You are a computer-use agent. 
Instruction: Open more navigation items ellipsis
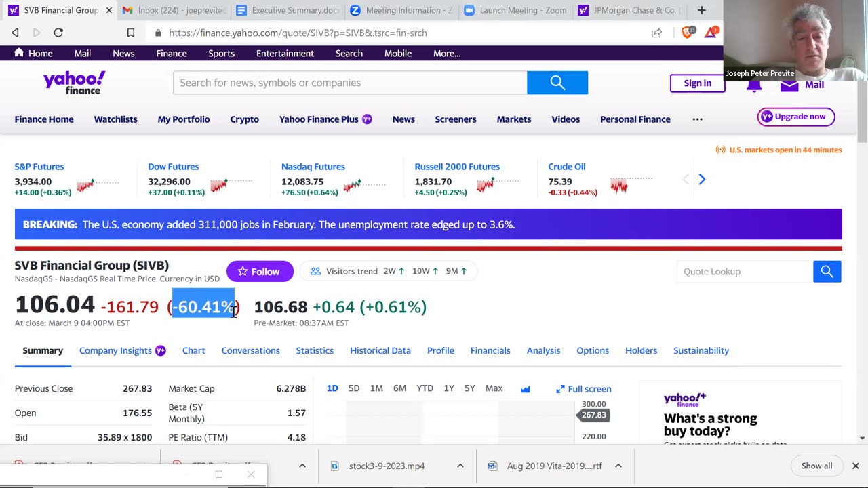click(697, 119)
